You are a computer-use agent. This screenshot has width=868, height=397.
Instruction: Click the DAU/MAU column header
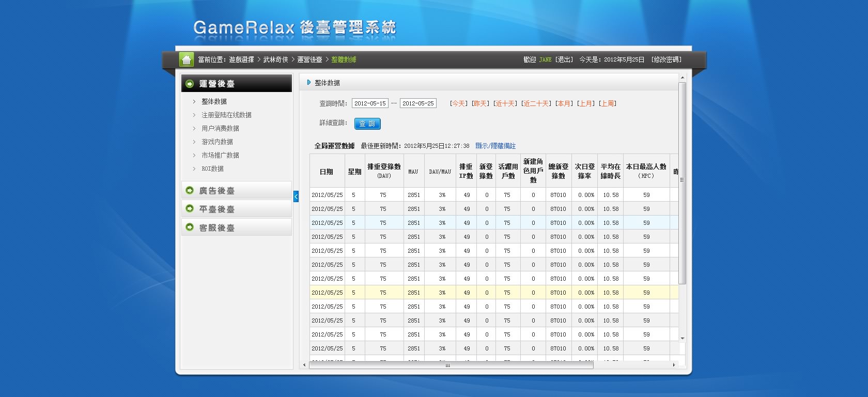tap(440, 171)
